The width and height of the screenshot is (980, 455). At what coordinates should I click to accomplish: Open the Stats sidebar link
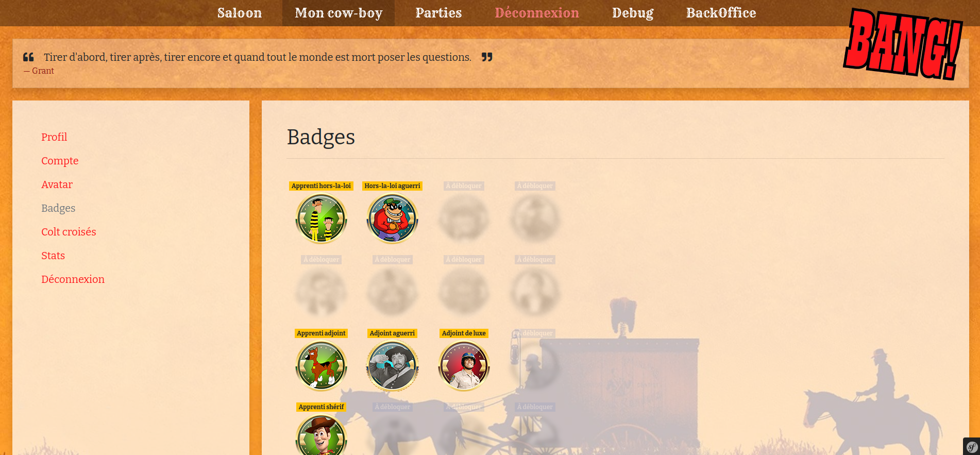point(53,256)
